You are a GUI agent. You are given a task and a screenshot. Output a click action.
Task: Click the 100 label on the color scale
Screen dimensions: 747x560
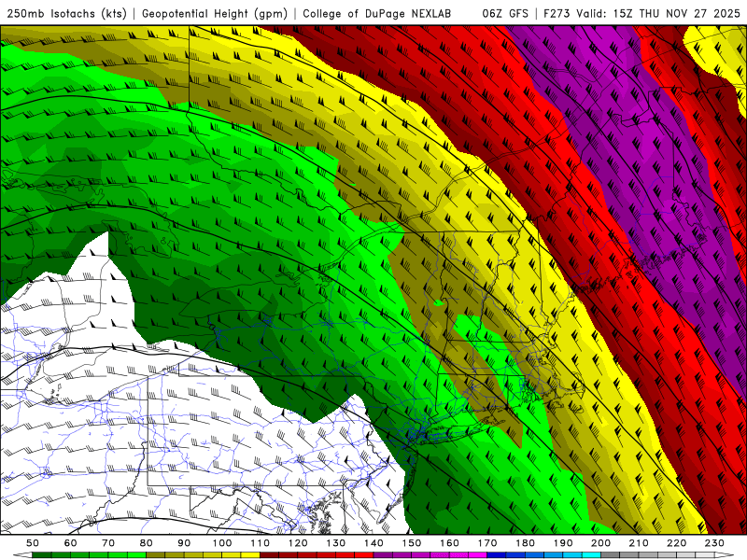pos(222,543)
